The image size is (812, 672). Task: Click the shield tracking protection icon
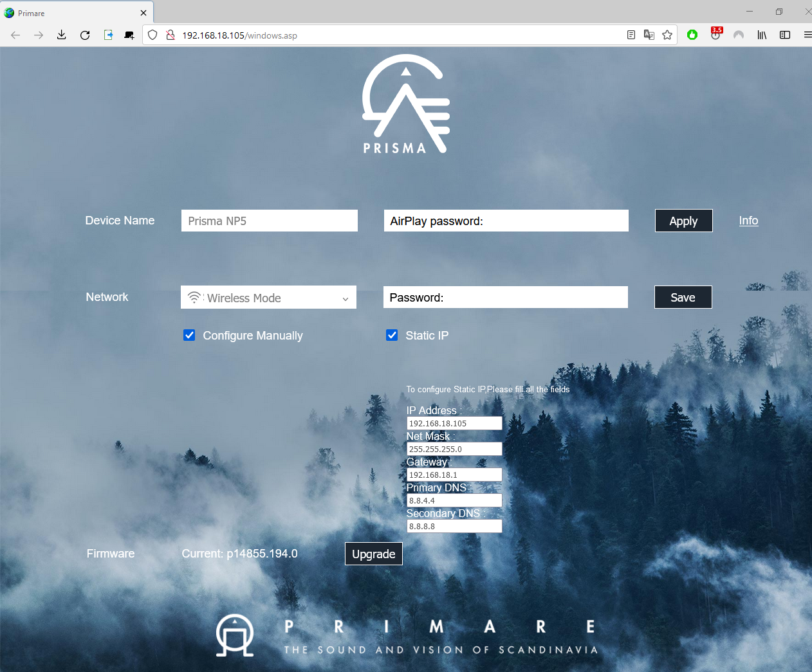pos(152,35)
